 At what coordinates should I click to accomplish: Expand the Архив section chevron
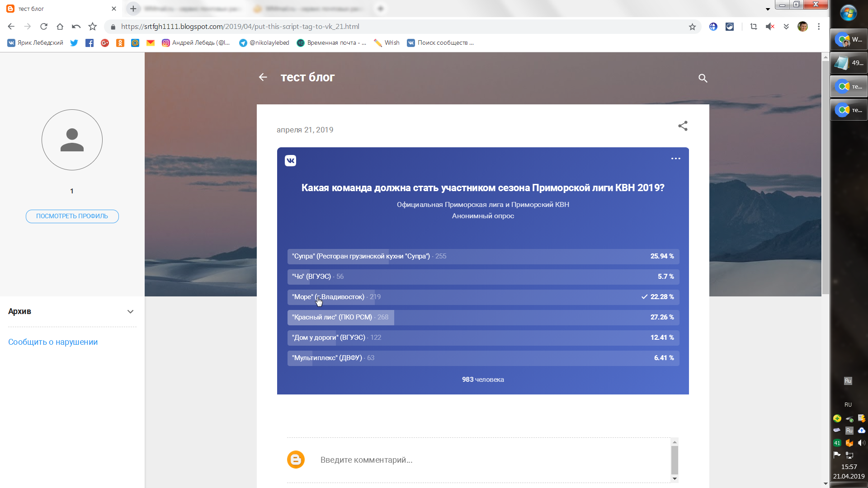(130, 312)
